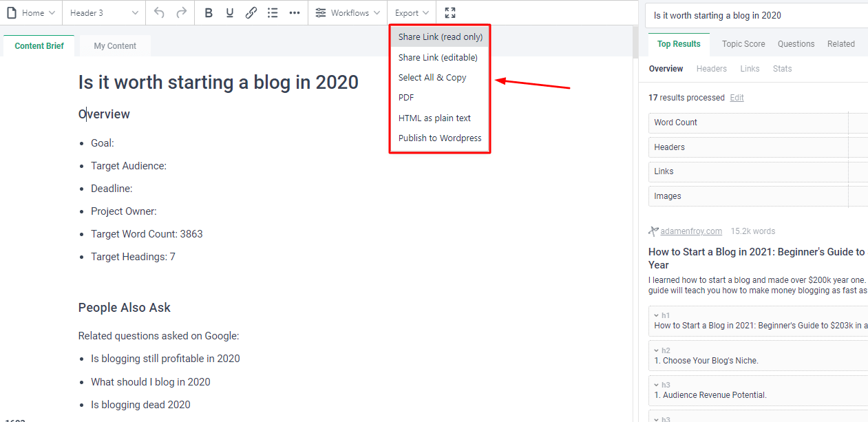Click 'Target Headings: 7' line
Viewport: 868px width, 422px height.
(x=133, y=257)
